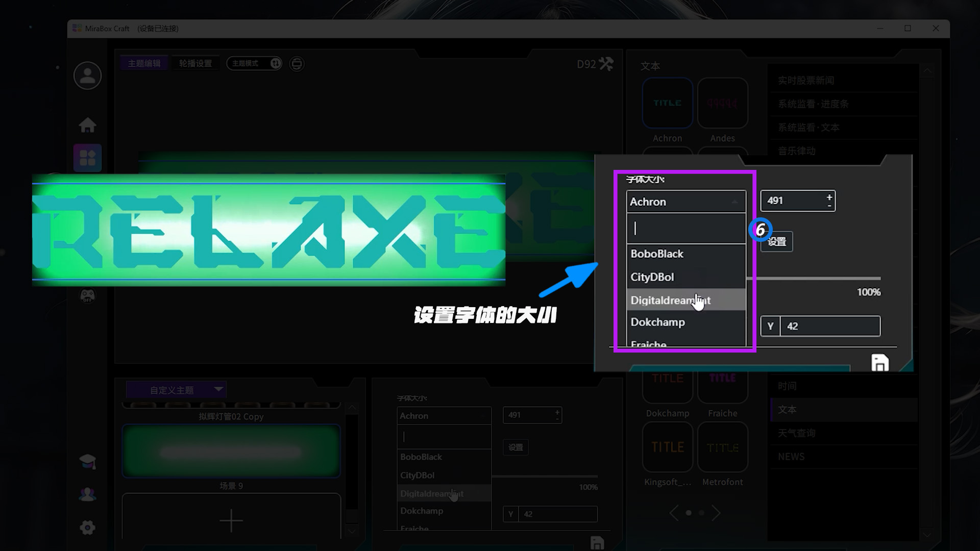Select the Kingsoft_ font thumbnail
This screenshot has height=551, width=980.
(668, 447)
